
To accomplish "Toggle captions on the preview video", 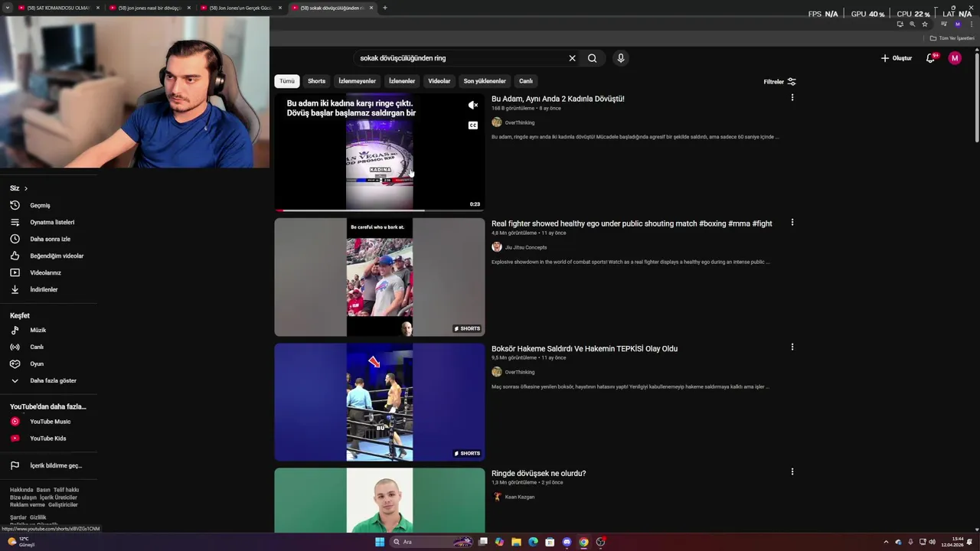I will (x=473, y=126).
